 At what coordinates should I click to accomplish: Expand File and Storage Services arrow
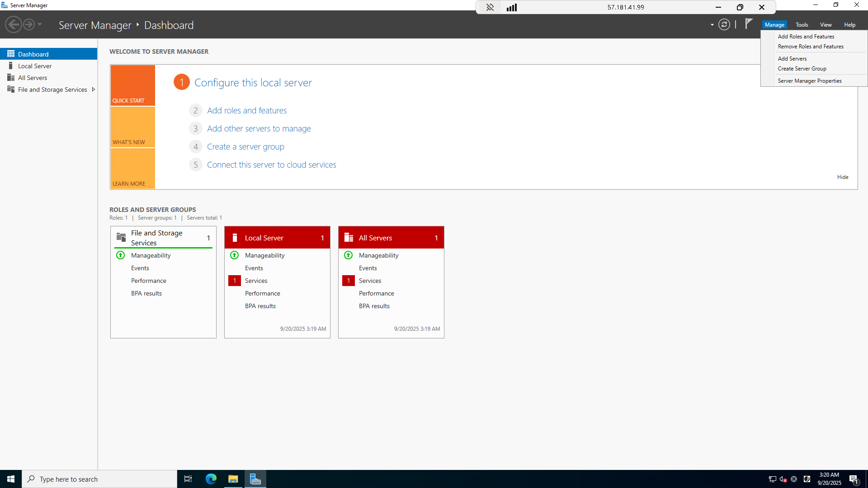[x=94, y=89]
